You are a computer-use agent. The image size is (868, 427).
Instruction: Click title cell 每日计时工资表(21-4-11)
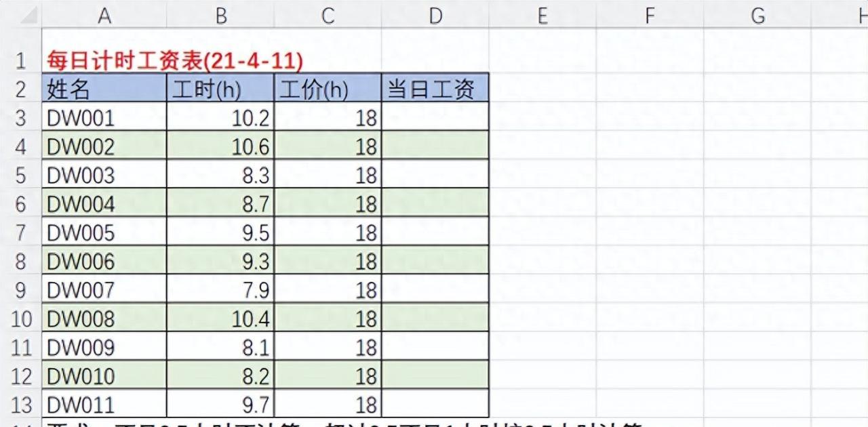(175, 61)
